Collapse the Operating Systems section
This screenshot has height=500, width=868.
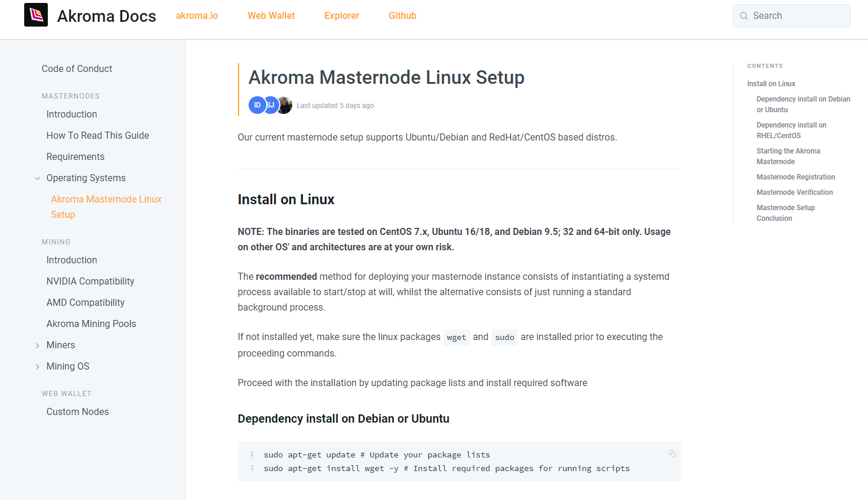click(x=38, y=178)
